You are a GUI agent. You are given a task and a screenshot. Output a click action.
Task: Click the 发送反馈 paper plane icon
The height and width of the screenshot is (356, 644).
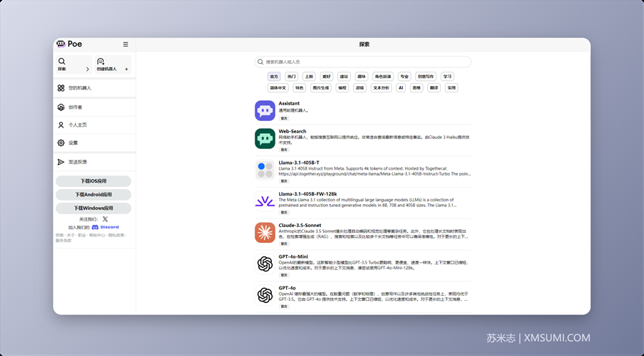[x=62, y=162]
